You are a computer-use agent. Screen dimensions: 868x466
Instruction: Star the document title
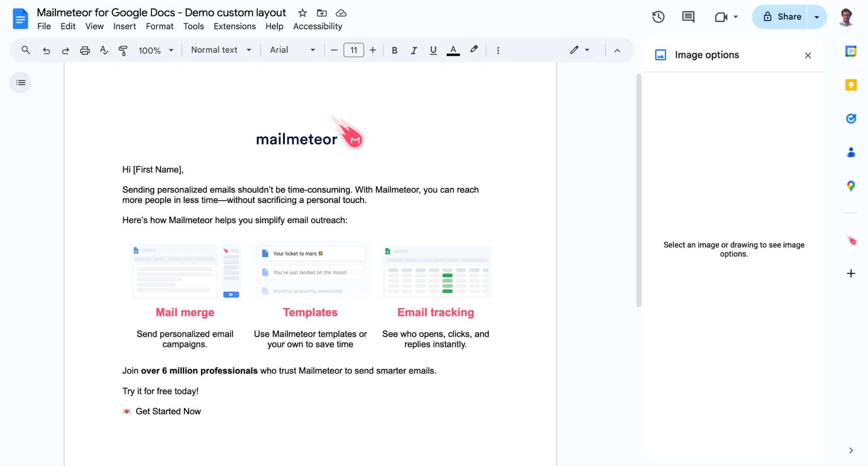pyautogui.click(x=302, y=13)
